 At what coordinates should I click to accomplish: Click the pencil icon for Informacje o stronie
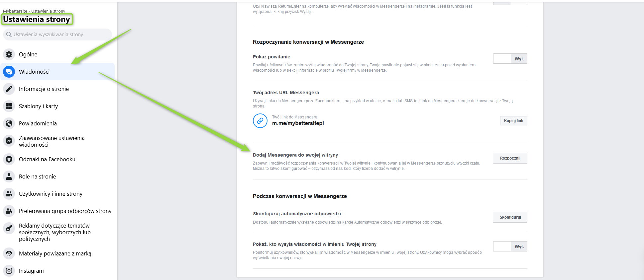(x=9, y=89)
